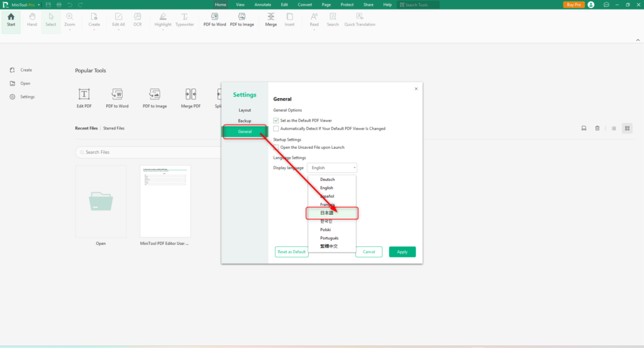Click the Save icon in title bar

pos(48,4)
